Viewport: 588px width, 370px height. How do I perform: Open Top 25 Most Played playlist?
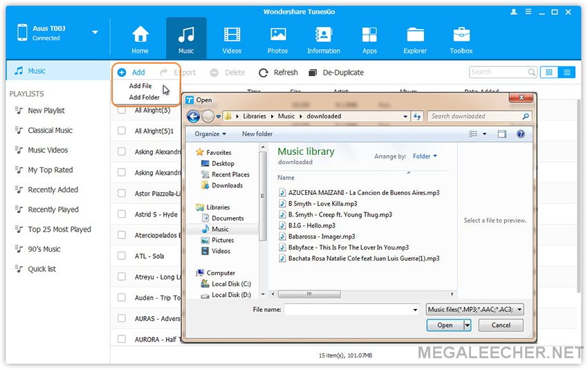(x=59, y=230)
